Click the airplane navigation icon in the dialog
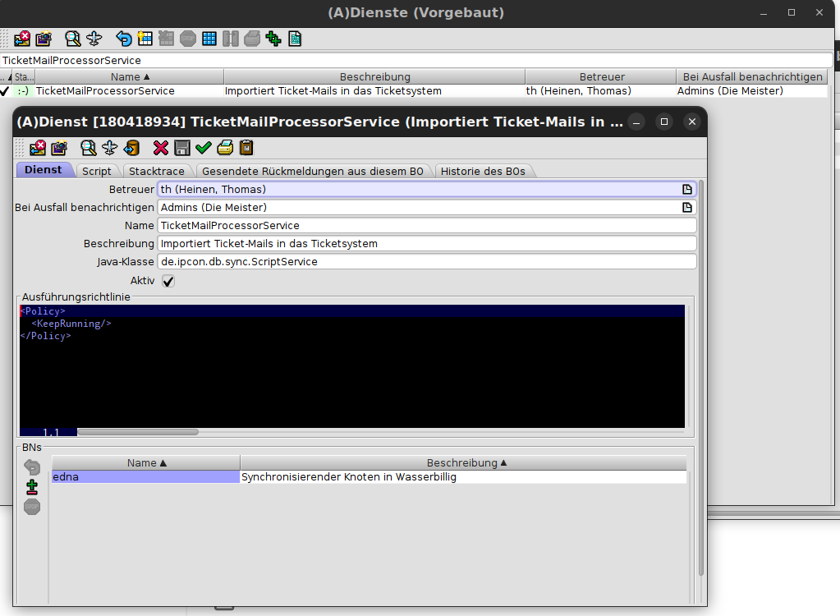Screen dimensions: 840x616 pyautogui.click(x=110, y=148)
